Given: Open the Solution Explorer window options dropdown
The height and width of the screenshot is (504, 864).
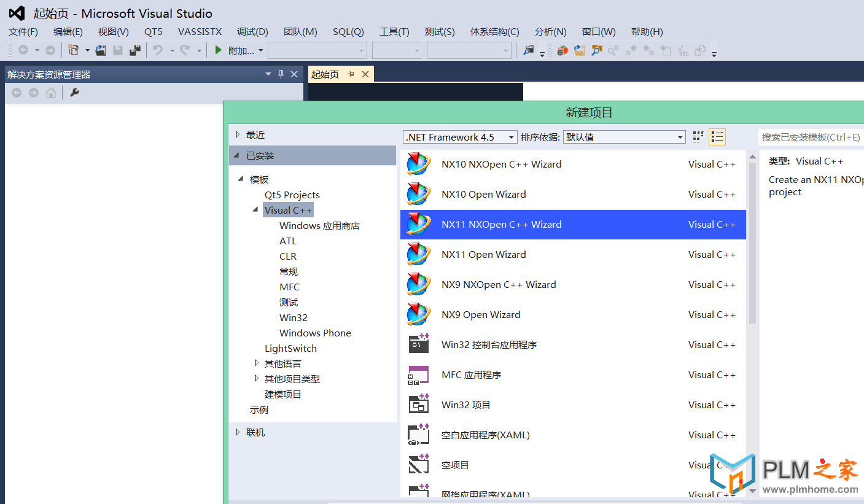Looking at the screenshot, I should click(x=268, y=74).
